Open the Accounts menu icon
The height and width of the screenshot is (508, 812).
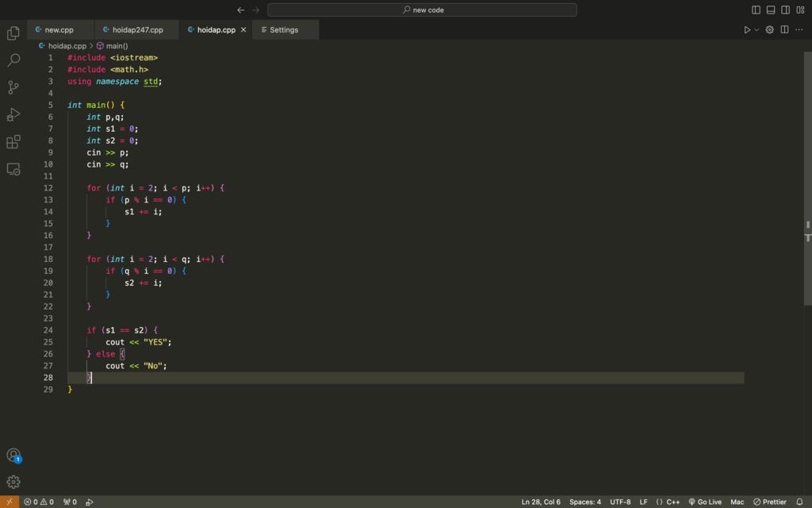13,455
